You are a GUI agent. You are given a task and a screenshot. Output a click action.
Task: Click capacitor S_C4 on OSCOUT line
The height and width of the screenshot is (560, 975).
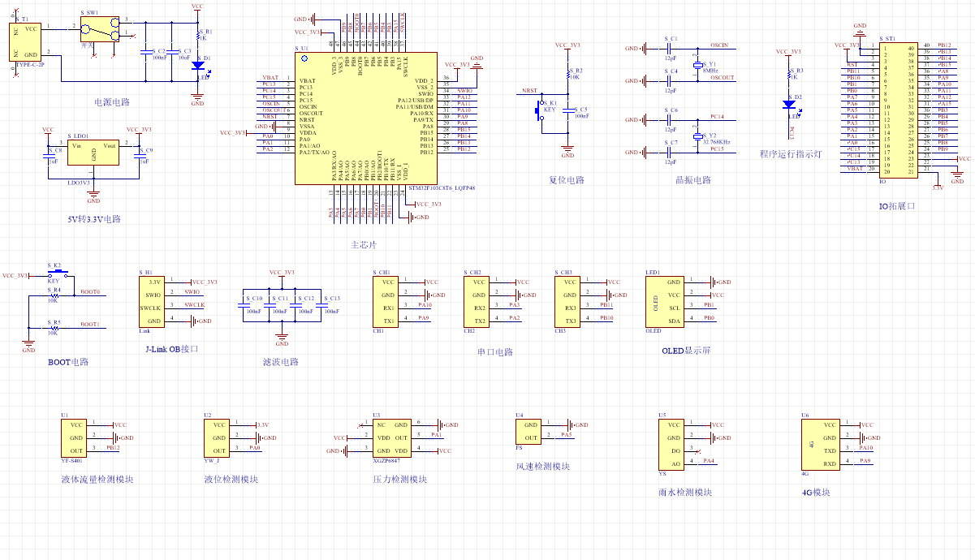pos(671,81)
